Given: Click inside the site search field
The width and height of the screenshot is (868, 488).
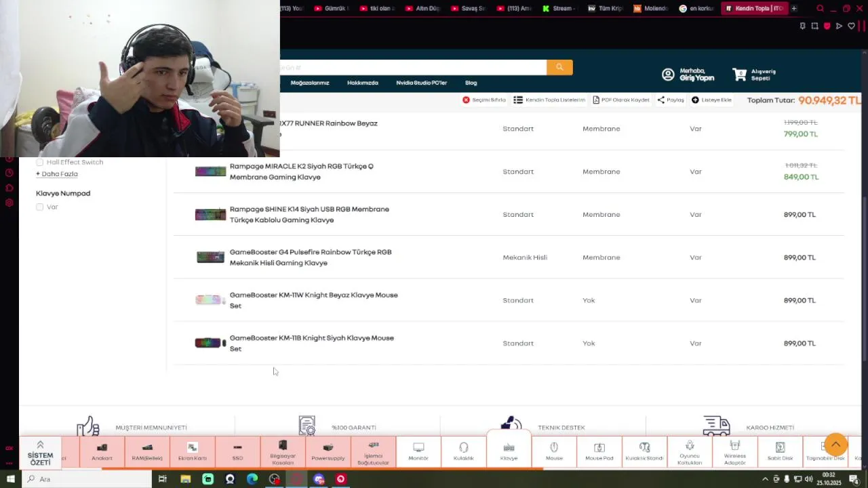Looking at the screenshot, I should (414, 67).
